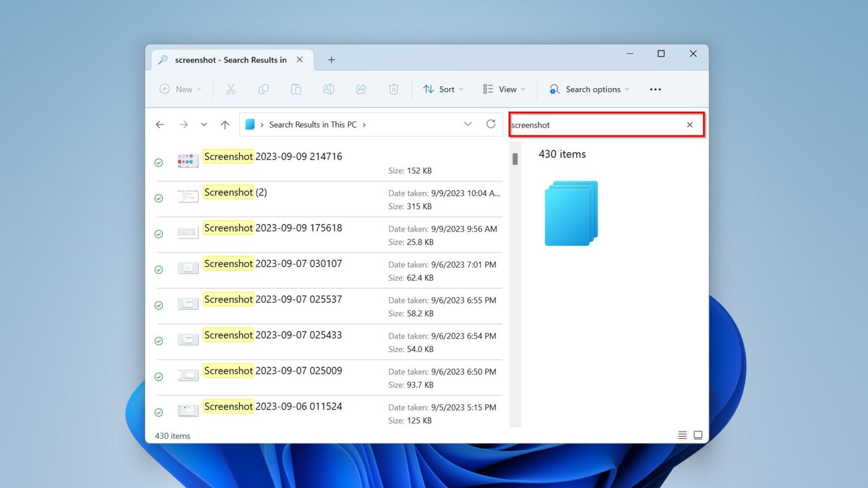Rename selection using the Rename icon
The height and width of the screenshot is (488, 868).
click(328, 89)
